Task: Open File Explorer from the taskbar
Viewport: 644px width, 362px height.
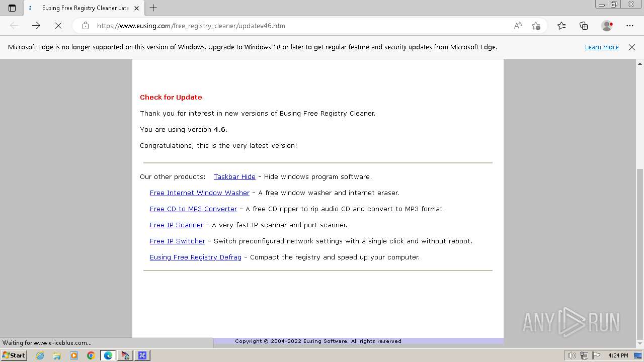Action: pos(57,355)
